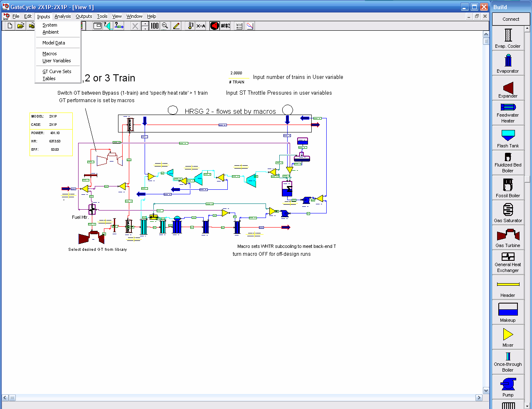Viewport: 532px width, 409px height.
Task: Click the '# TRAIN' value 2.0000
Action: point(236,73)
